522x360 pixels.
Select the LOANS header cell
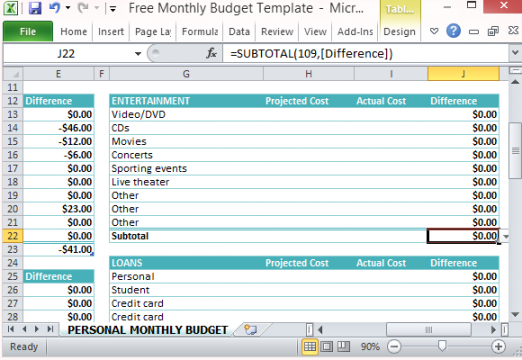186,263
